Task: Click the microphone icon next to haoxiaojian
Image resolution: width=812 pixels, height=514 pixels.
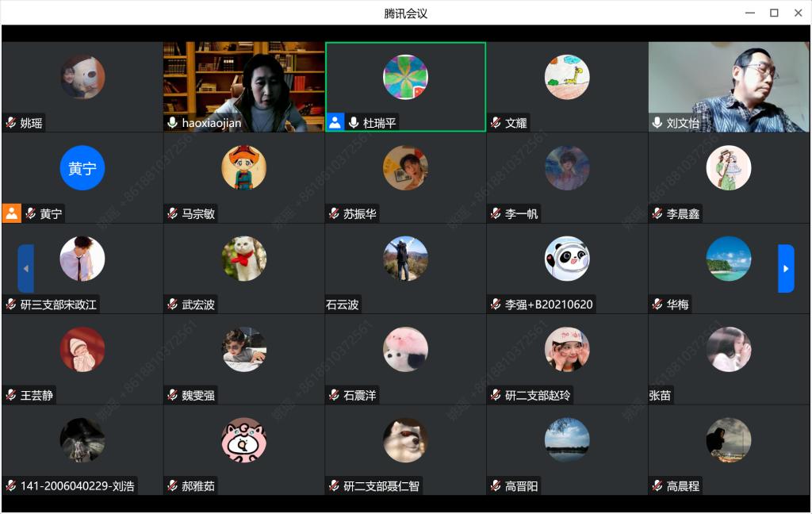Action: point(173,123)
